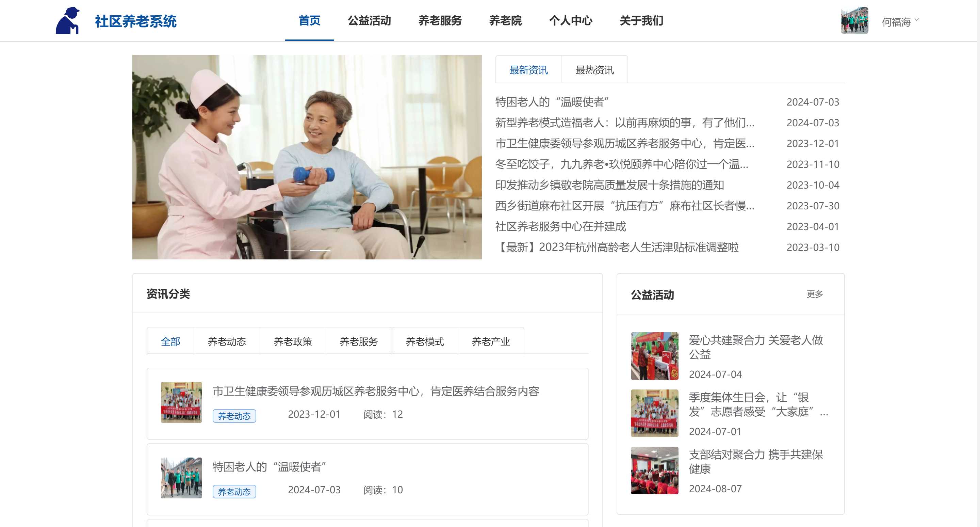Image resolution: width=980 pixels, height=527 pixels.
Task: Click thumbnail for 支部结对聚合力 activity
Action: [654, 470]
